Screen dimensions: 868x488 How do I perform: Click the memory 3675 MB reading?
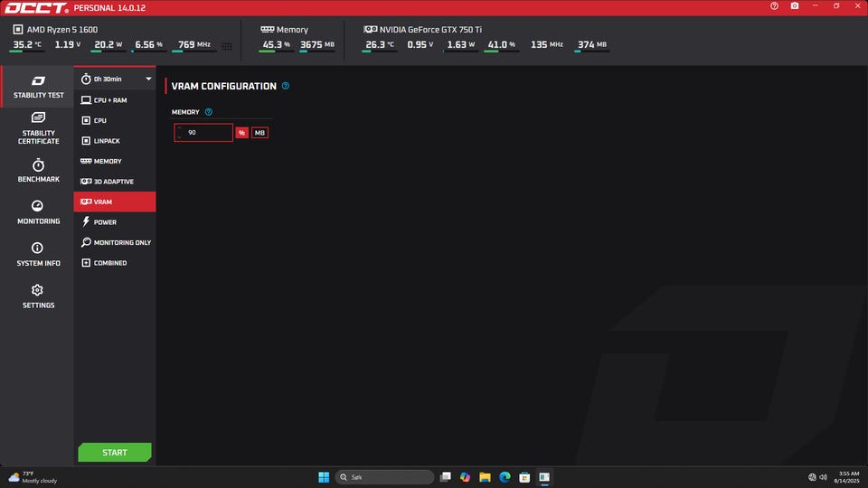317,45
